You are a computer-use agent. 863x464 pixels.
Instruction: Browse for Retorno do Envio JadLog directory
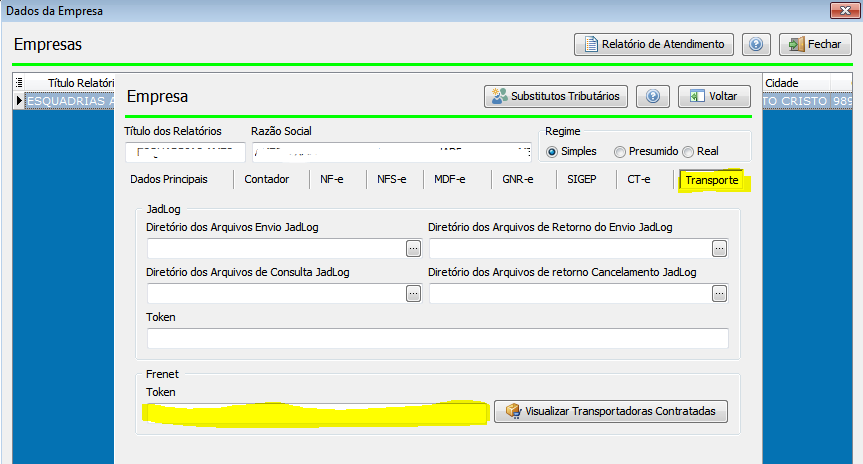(x=719, y=248)
